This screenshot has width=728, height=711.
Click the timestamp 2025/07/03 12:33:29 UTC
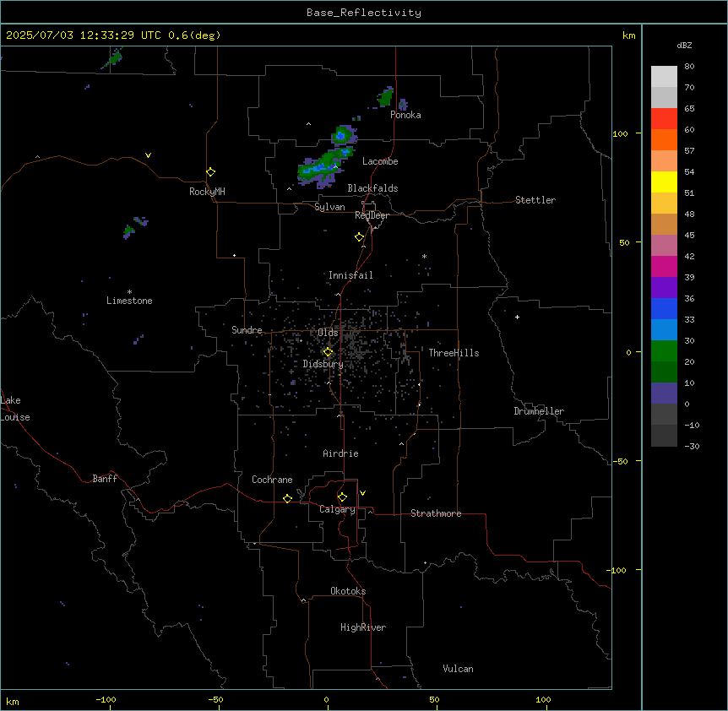(84, 35)
